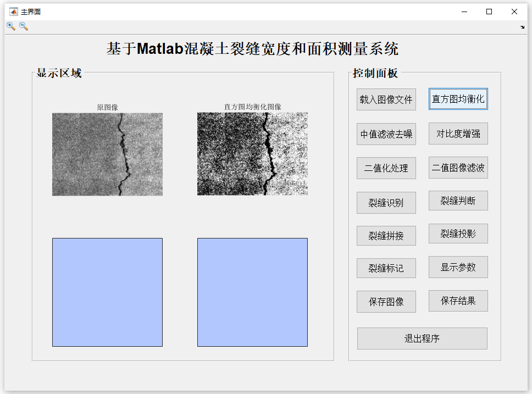Screen dimensions: 532x394
Task: Click the window title 主界面
Action: pos(31,12)
